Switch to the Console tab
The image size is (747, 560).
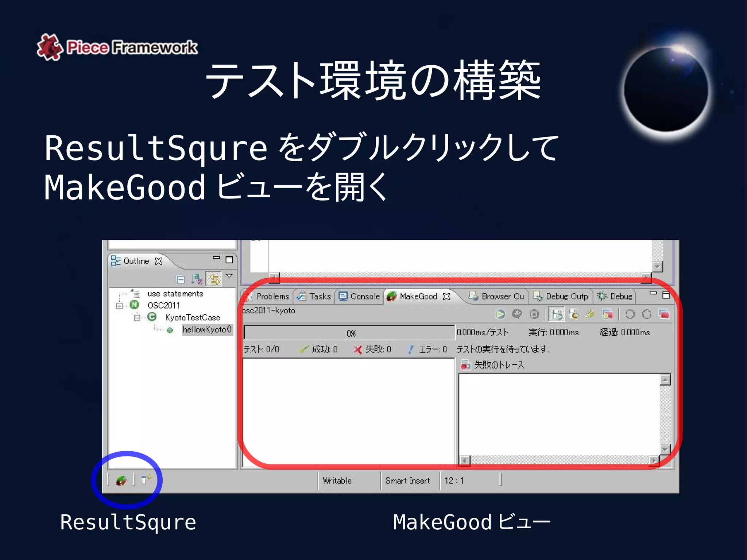coord(359,296)
